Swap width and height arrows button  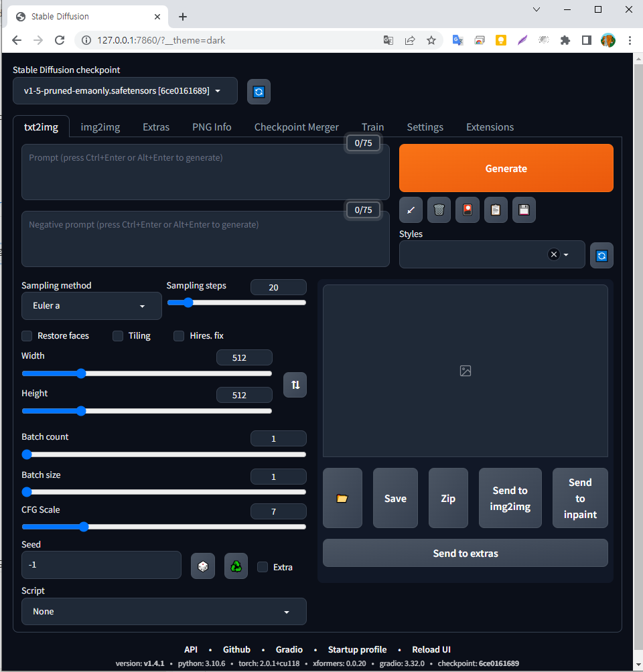(x=295, y=385)
